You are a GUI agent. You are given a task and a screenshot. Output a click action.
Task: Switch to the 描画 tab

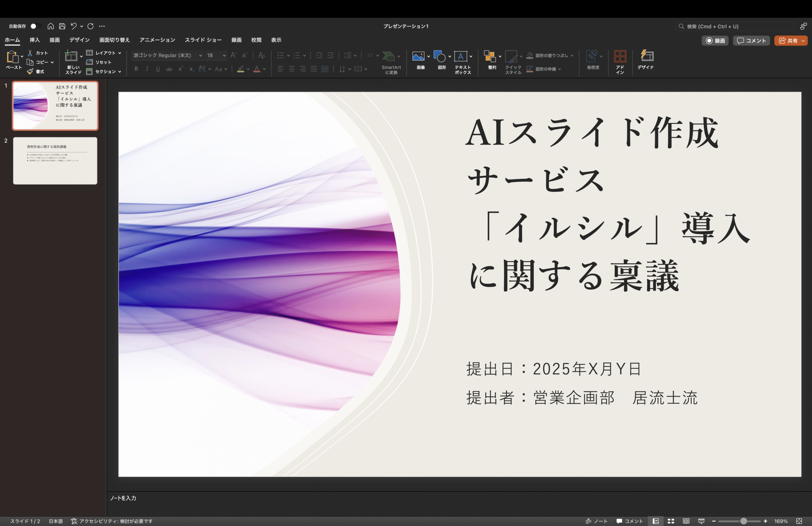click(x=55, y=40)
